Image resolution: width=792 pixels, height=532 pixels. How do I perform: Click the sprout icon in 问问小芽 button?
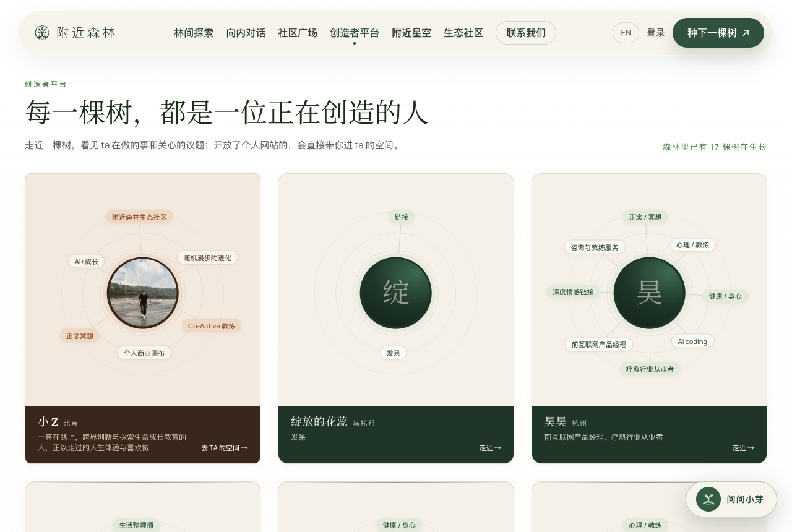pos(708,499)
